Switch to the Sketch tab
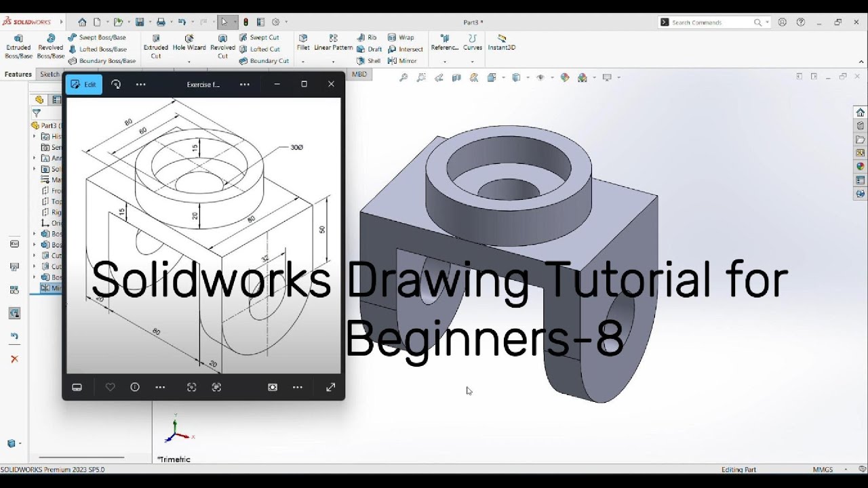Screen dimensions: 868x488 tap(50, 75)
